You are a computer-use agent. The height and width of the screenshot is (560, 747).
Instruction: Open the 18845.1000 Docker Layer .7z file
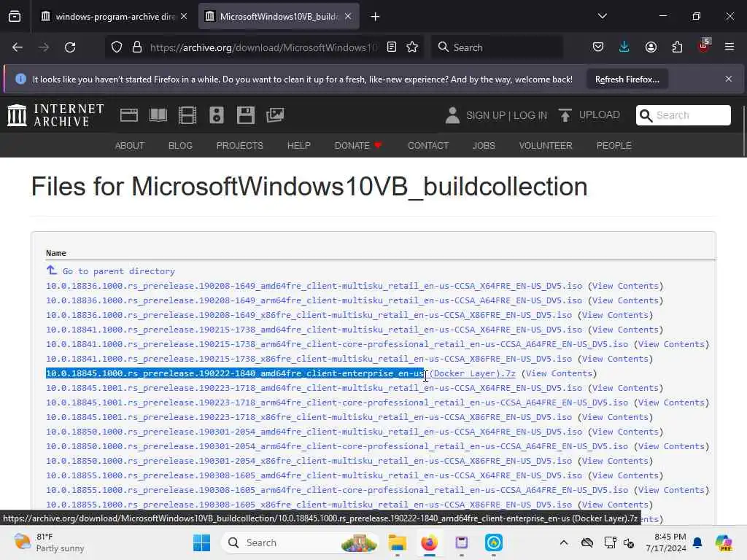tap(281, 373)
